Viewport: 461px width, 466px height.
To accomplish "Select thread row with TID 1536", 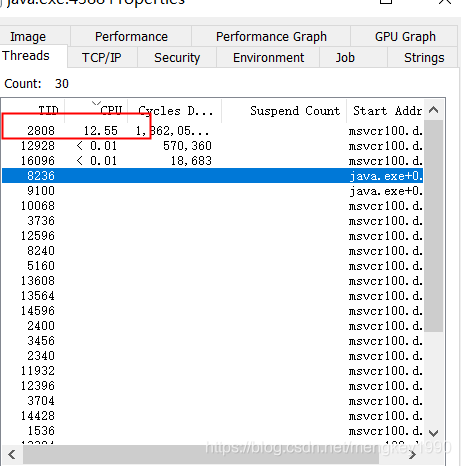I will coord(213,431).
